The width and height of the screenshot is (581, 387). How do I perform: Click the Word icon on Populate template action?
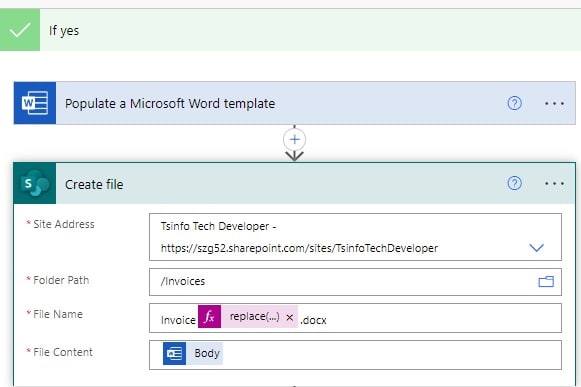pyautogui.click(x=35, y=103)
